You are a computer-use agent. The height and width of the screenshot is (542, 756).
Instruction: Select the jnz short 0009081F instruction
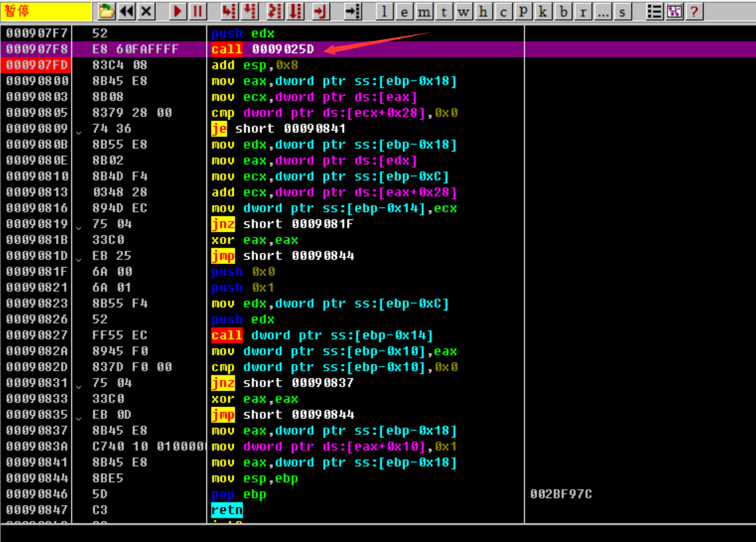[x=282, y=224]
